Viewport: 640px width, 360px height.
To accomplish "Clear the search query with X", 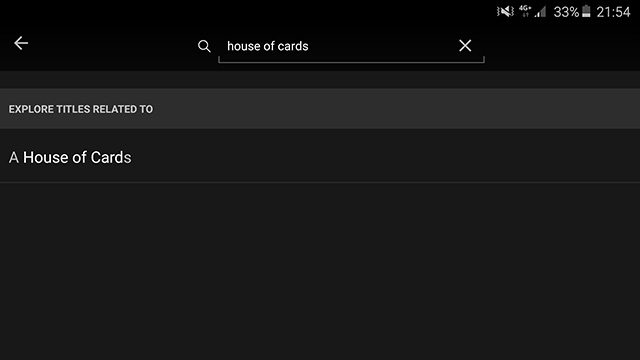I will click(465, 45).
